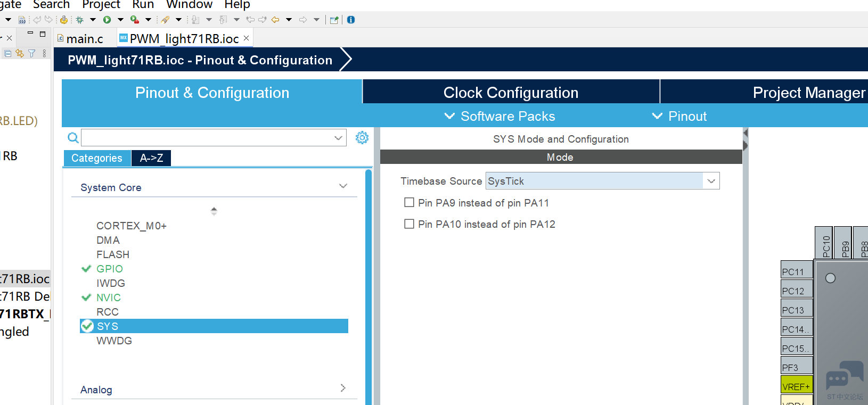Open the main.c editor tab
This screenshot has width=868, height=405.
pos(84,39)
